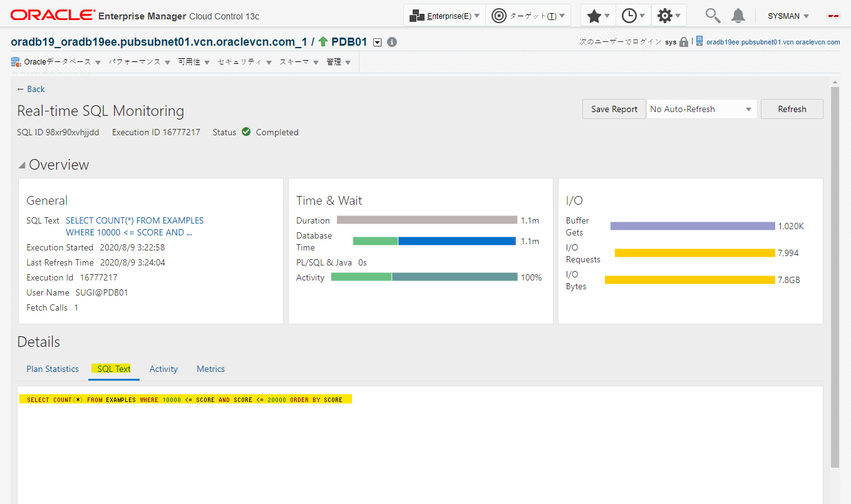
Task: Click the info icon next to PDB01
Action: pos(391,41)
